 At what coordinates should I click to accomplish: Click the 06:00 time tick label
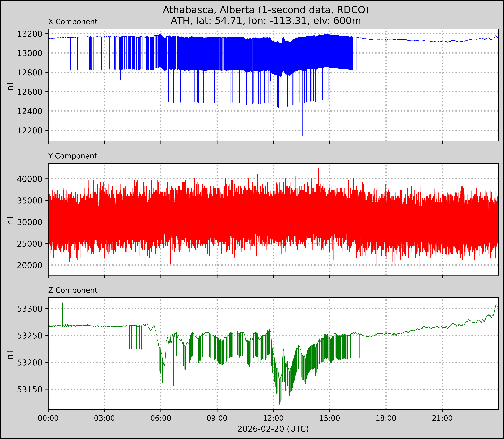point(161,418)
